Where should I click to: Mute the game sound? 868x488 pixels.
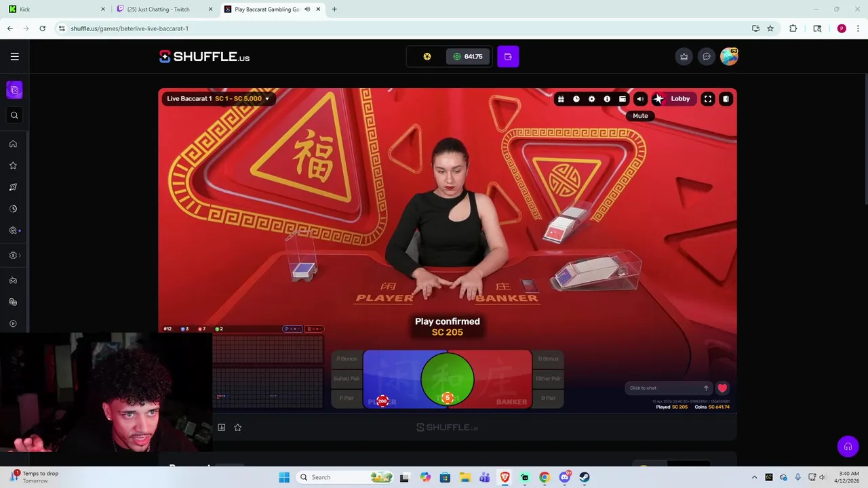point(640,99)
